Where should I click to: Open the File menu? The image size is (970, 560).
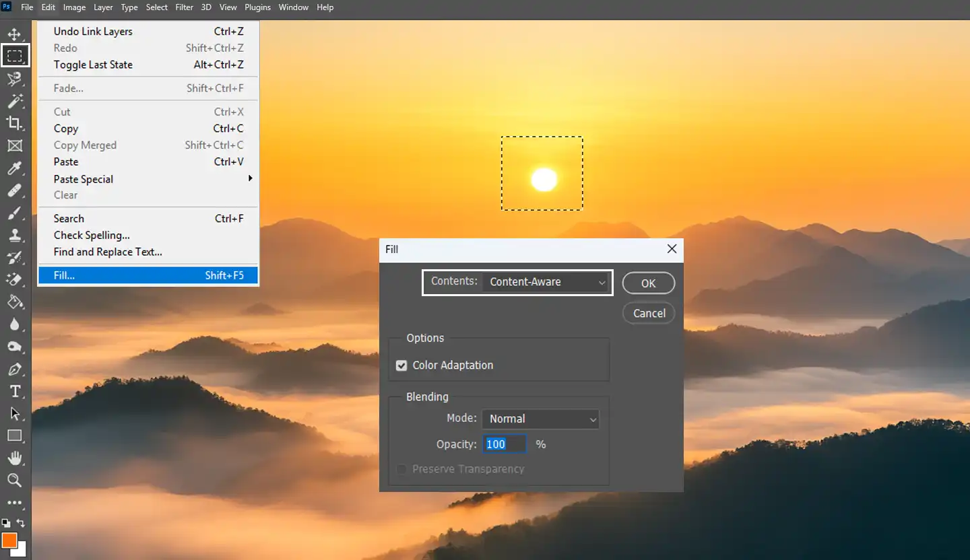27,7
